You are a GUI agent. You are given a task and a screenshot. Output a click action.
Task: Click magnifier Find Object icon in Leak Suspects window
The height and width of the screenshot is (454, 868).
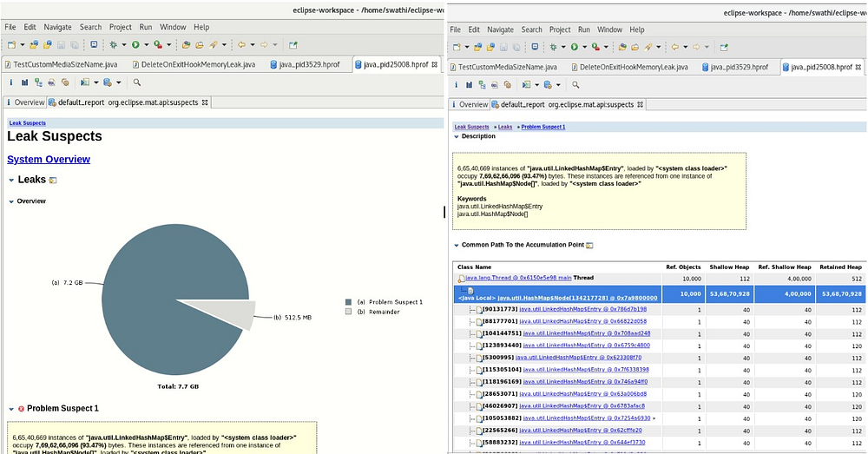[137, 82]
